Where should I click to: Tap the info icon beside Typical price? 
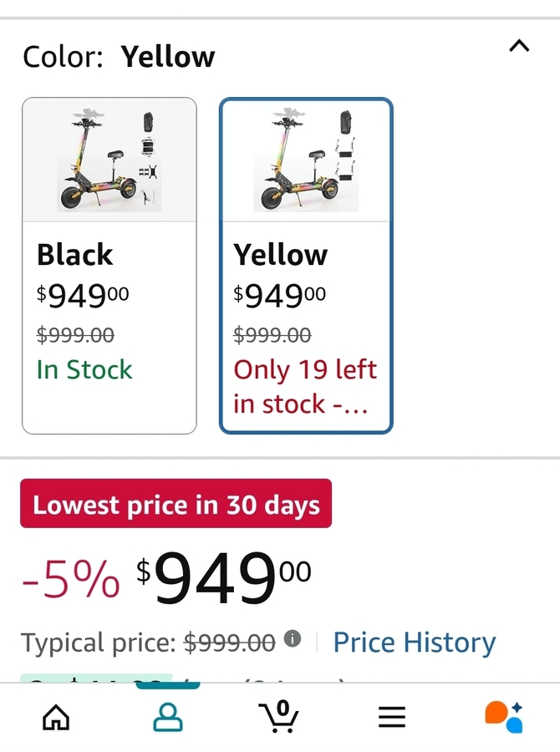click(293, 639)
